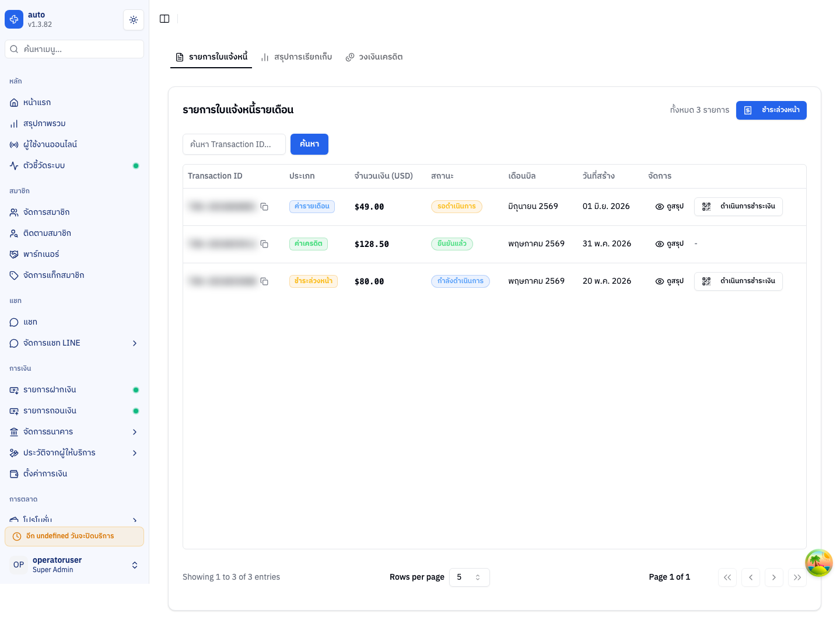Click the วันที่สร้าง column header
Viewport: 840px width, 620px height.
[x=598, y=176]
